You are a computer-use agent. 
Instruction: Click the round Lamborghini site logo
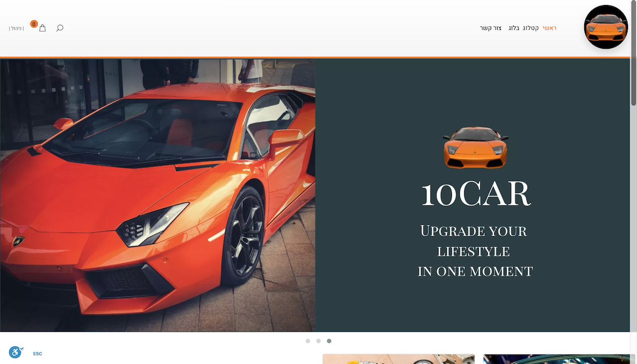pos(606,27)
